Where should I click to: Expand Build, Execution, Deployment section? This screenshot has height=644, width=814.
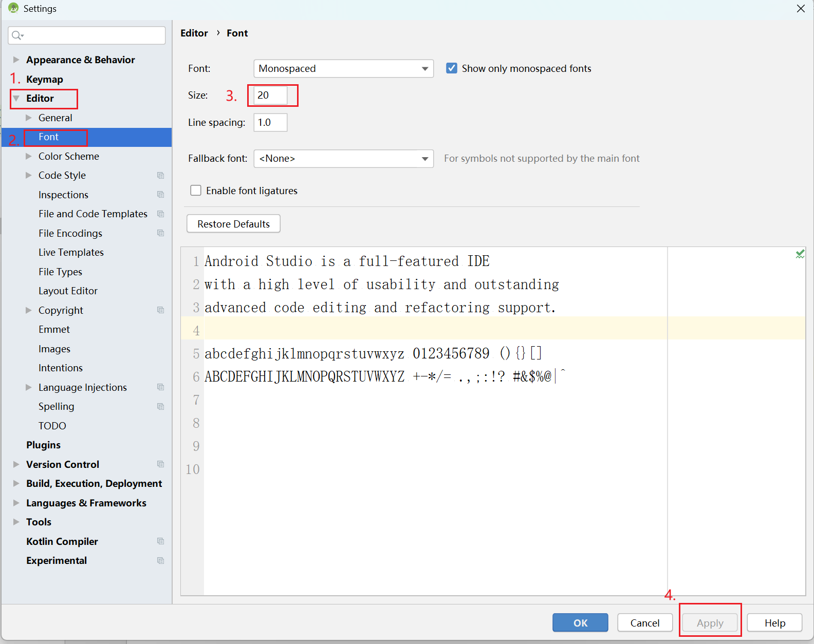click(16, 483)
